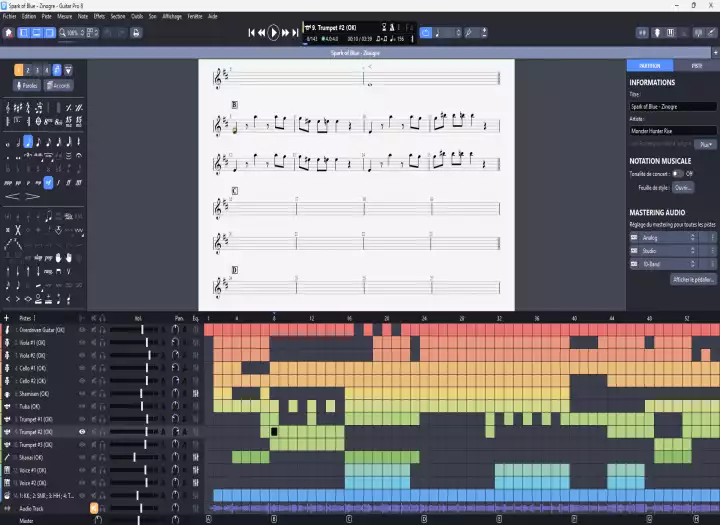Image resolution: width=720 pixels, height=525 pixels.
Task: Click the Paroles lyrics button
Action: (x=27, y=85)
